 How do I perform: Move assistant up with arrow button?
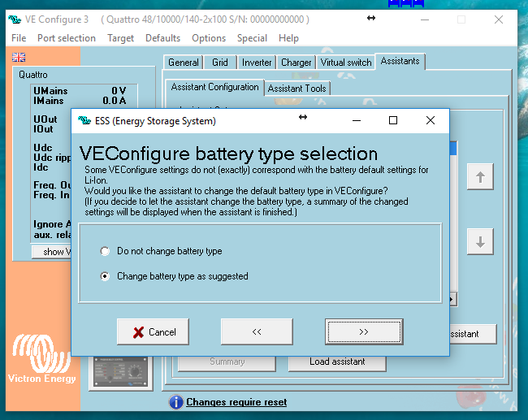[x=480, y=177]
